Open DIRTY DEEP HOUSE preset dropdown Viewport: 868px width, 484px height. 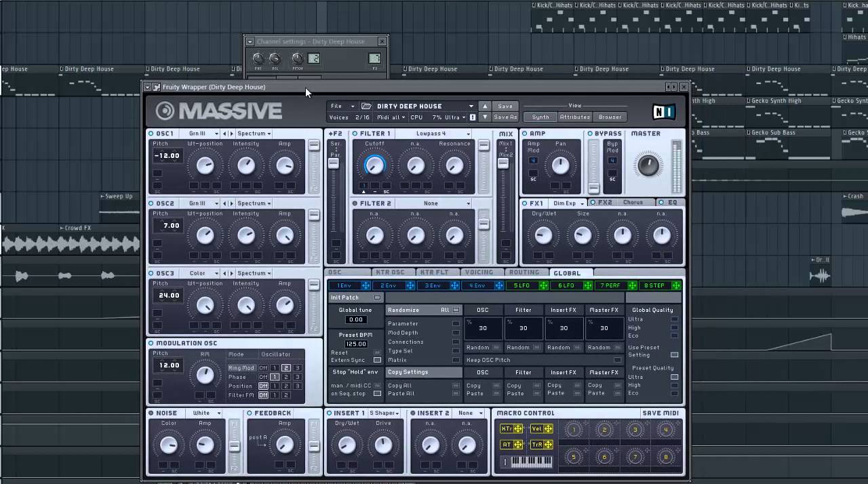tap(471, 106)
